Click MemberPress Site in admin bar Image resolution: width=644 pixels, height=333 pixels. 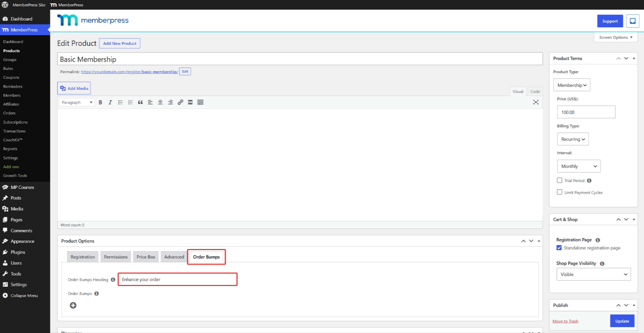29,5
